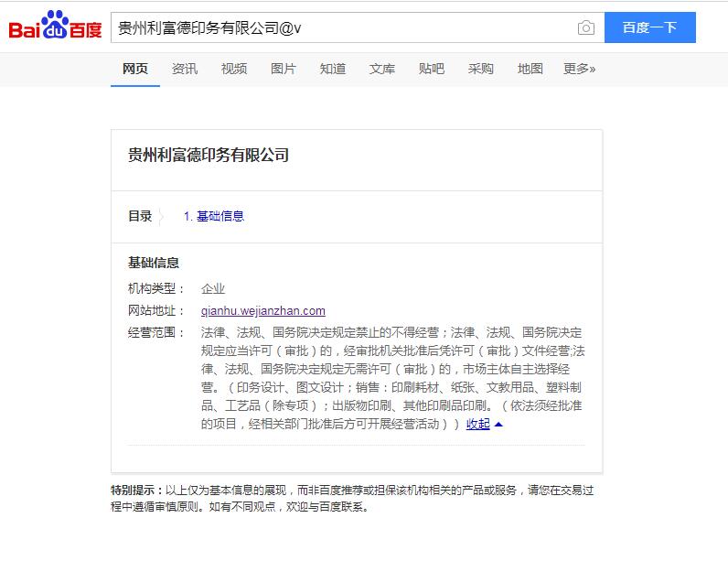
Task: Click the 目录 breadcrumb arrow
Action: click(162, 217)
